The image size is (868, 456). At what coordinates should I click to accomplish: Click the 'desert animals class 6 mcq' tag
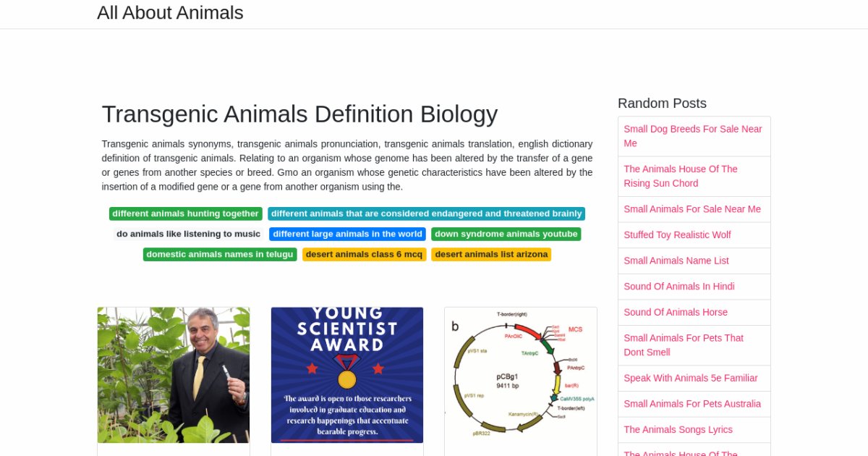click(x=364, y=254)
